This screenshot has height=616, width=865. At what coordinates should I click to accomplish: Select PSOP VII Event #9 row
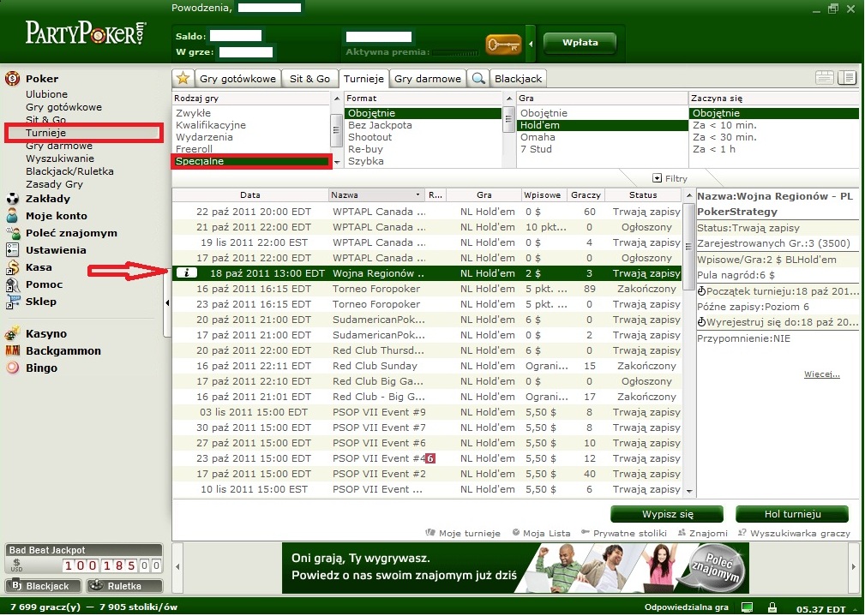click(427, 412)
